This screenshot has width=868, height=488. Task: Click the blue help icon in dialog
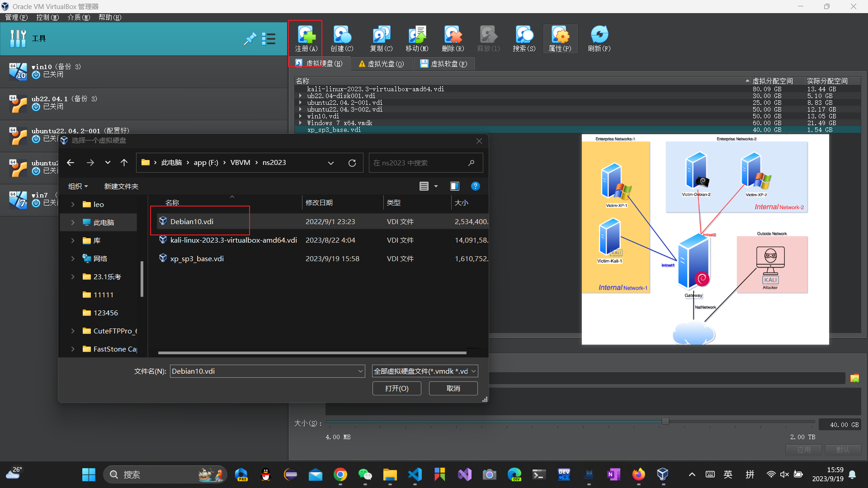click(476, 186)
